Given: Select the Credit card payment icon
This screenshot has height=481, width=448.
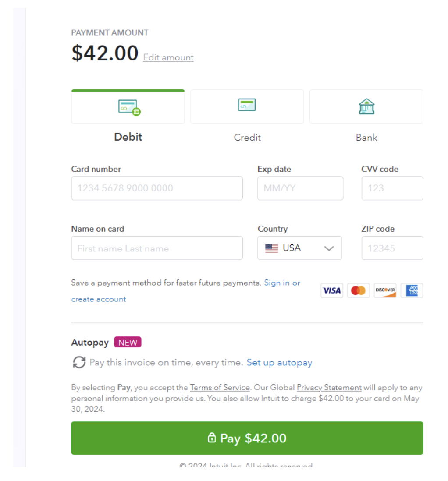Looking at the screenshot, I should 247,105.
